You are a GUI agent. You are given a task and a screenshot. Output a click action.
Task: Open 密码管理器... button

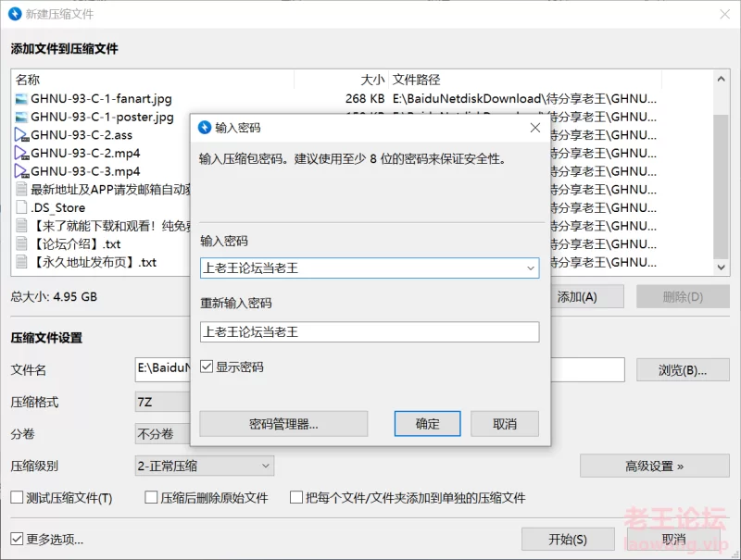click(x=283, y=424)
